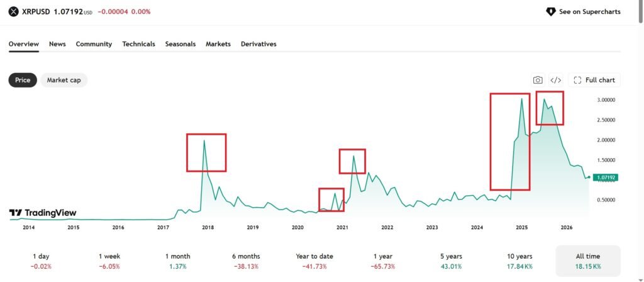This screenshot has height=282, width=644.
Task: Select the Year to date range
Action: (x=314, y=261)
